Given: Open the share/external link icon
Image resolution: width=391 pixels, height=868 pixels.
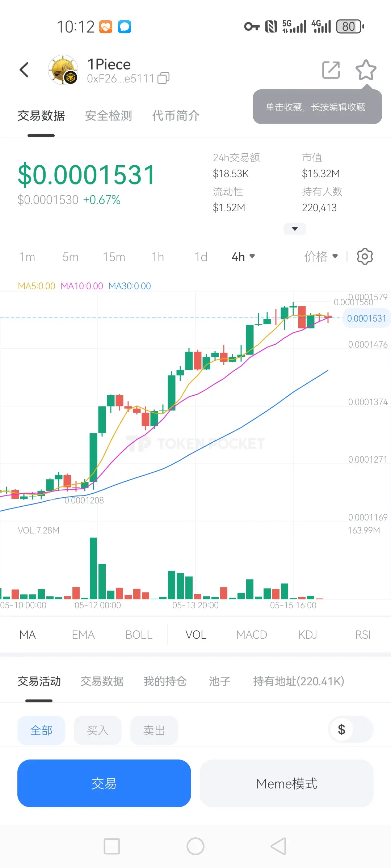Looking at the screenshot, I should click(x=331, y=70).
